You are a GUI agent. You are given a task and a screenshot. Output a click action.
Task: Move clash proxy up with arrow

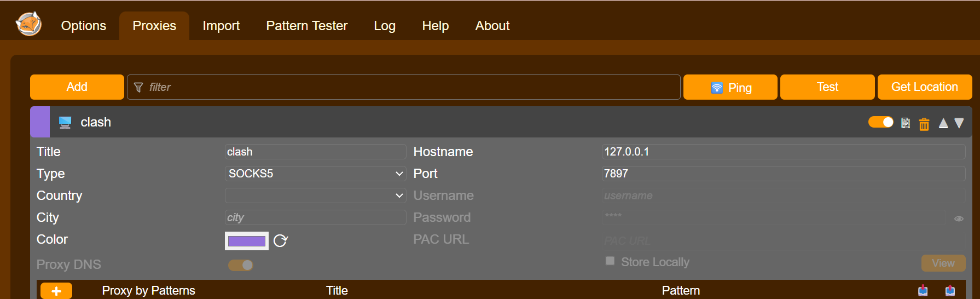pyautogui.click(x=943, y=123)
